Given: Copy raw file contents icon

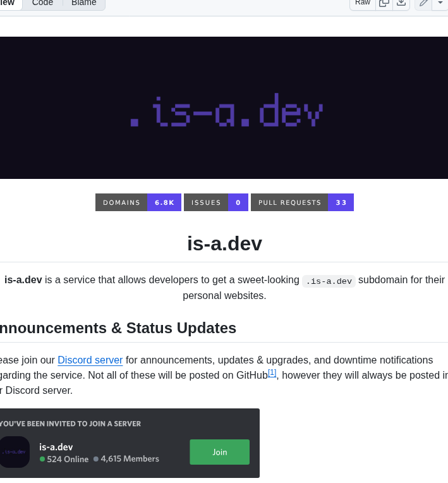Looking at the screenshot, I should [x=384, y=3].
